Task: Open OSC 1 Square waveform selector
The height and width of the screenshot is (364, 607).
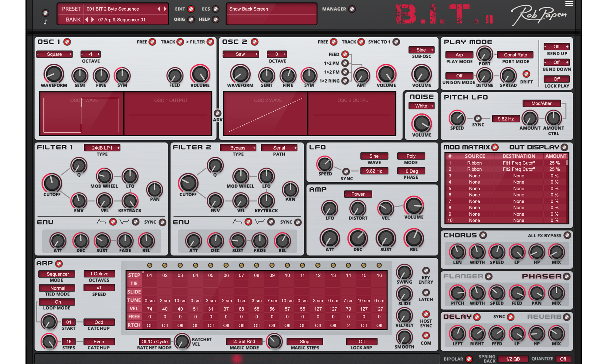Action: click(55, 54)
